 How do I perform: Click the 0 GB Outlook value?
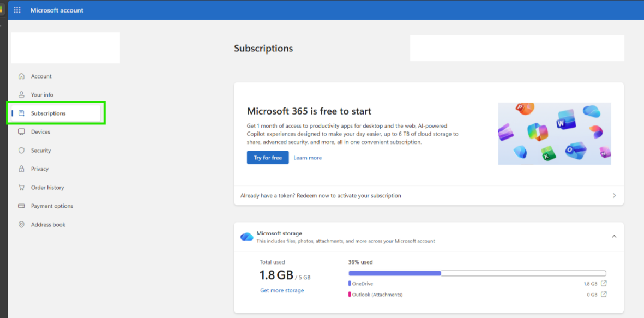tap(592, 295)
